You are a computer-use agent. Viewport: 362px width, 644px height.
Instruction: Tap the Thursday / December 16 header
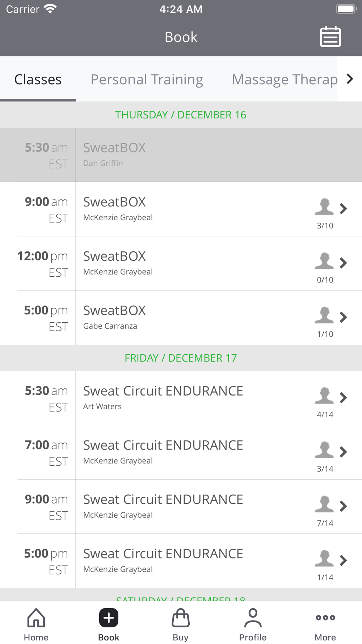pos(181,115)
